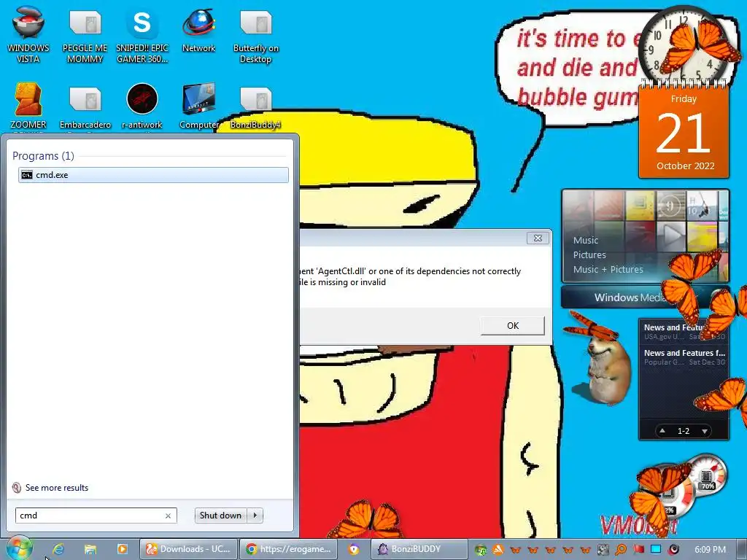Image resolution: width=747 pixels, height=560 pixels.
Task: Open Action Center red flag tray icon
Action: (638, 550)
